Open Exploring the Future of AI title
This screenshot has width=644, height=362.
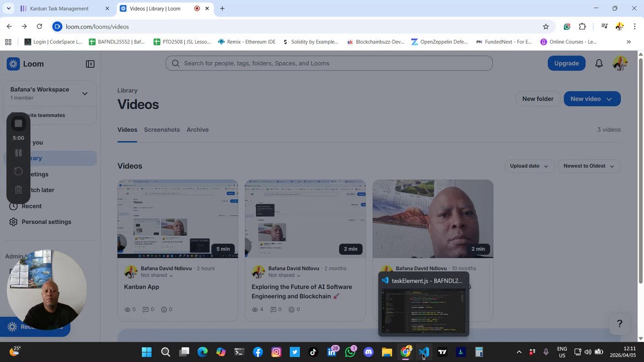[x=302, y=292]
